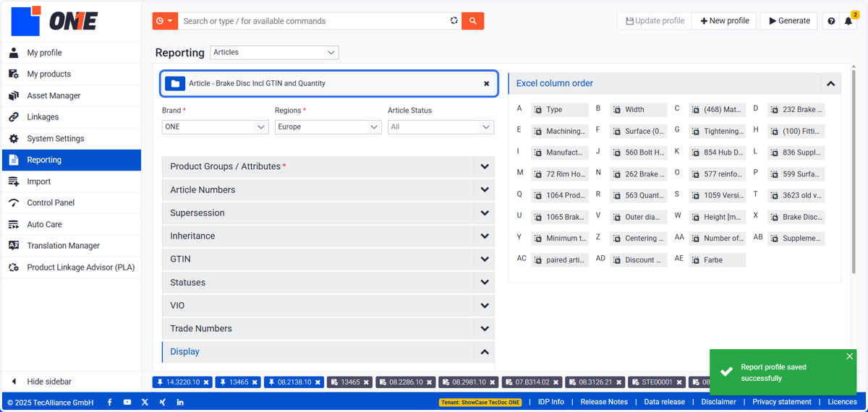Click the LinkedIn icon in footer
Viewport: 868px width, 412px height.
point(180,402)
